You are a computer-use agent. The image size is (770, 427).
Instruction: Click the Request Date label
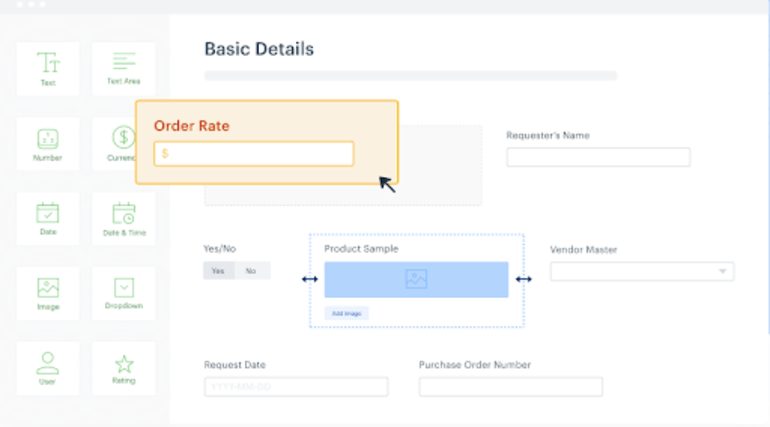point(235,365)
